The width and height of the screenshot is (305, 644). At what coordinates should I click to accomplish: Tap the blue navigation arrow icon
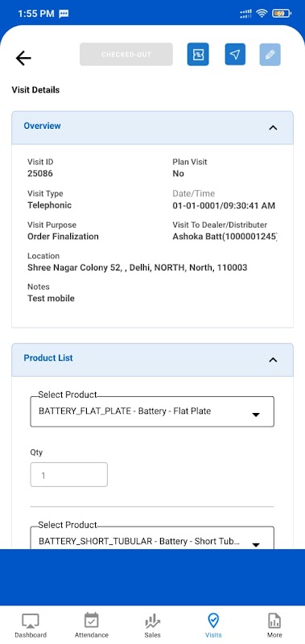point(235,54)
